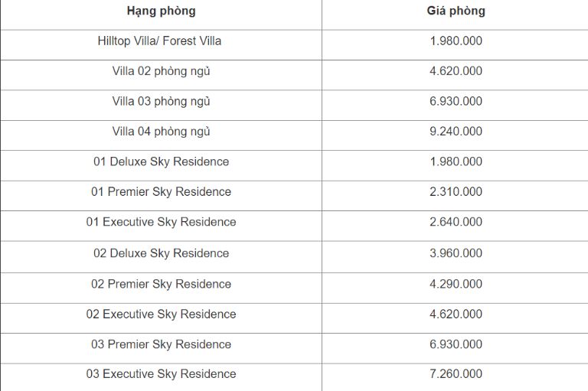This screenshot has width=588, height=391.
Task: Click the 01 Premier Sky Residence cell
Action: [162, 196]
